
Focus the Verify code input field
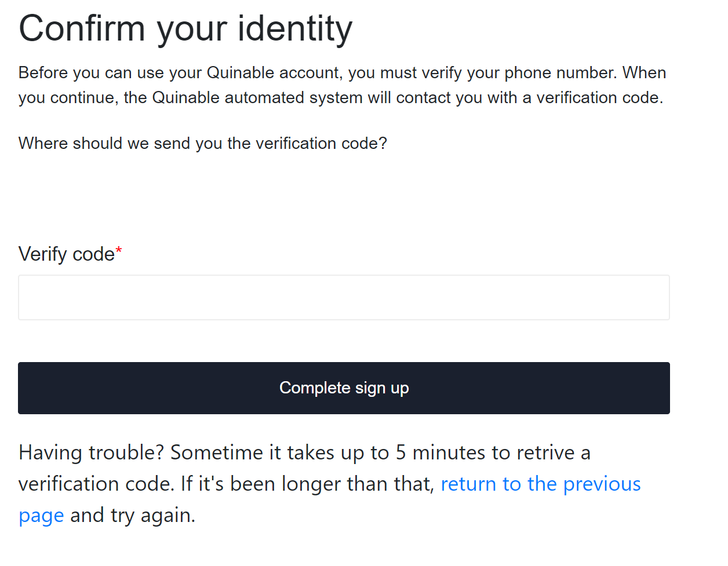click(344, 297)
